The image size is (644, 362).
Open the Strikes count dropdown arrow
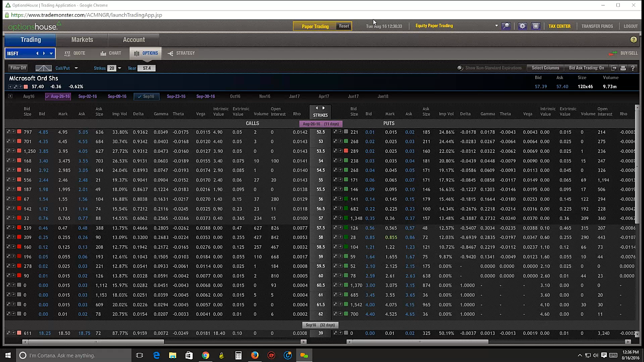(x=119, y=68)
